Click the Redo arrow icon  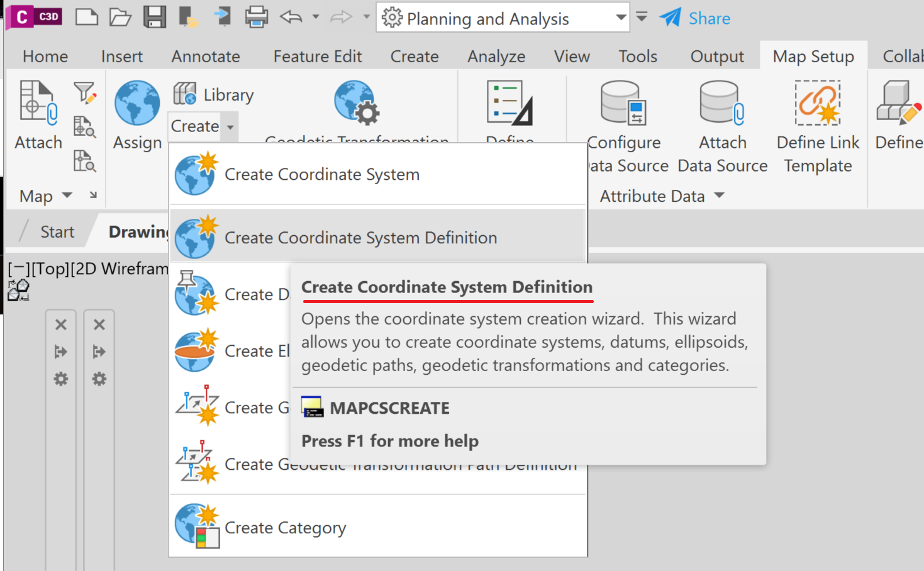tap(341, 17)
